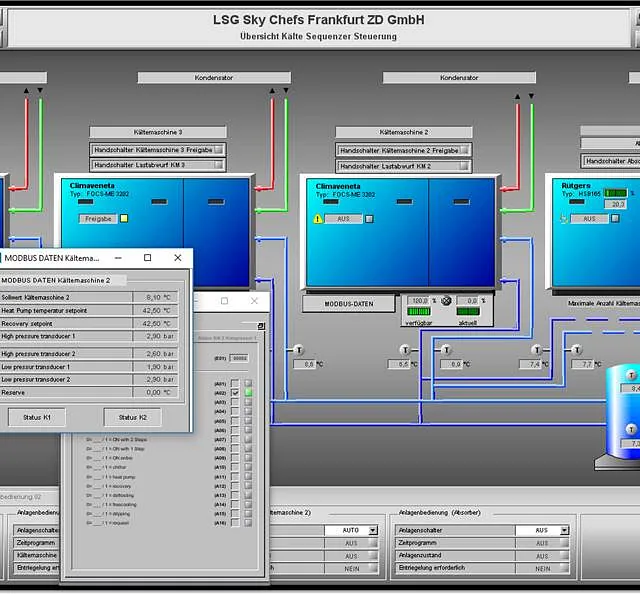
Task: Click Low pressur transducer 2 value 2,90 bar
Action: [x=156, y=379]
